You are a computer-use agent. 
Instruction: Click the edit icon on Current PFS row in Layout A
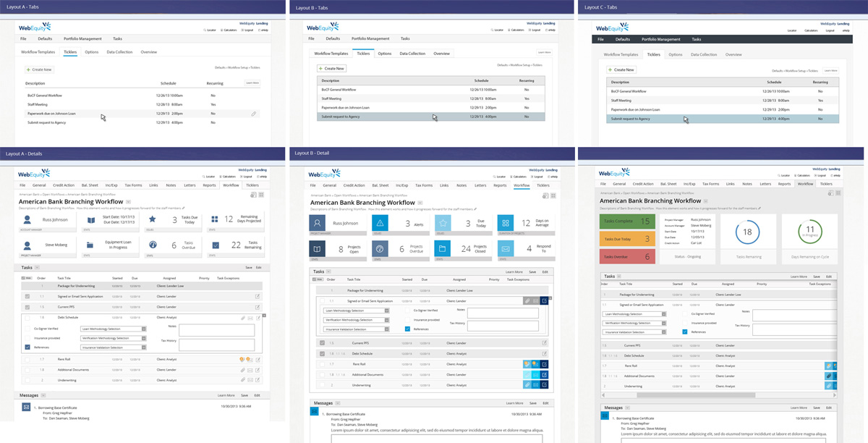[257, 307]
